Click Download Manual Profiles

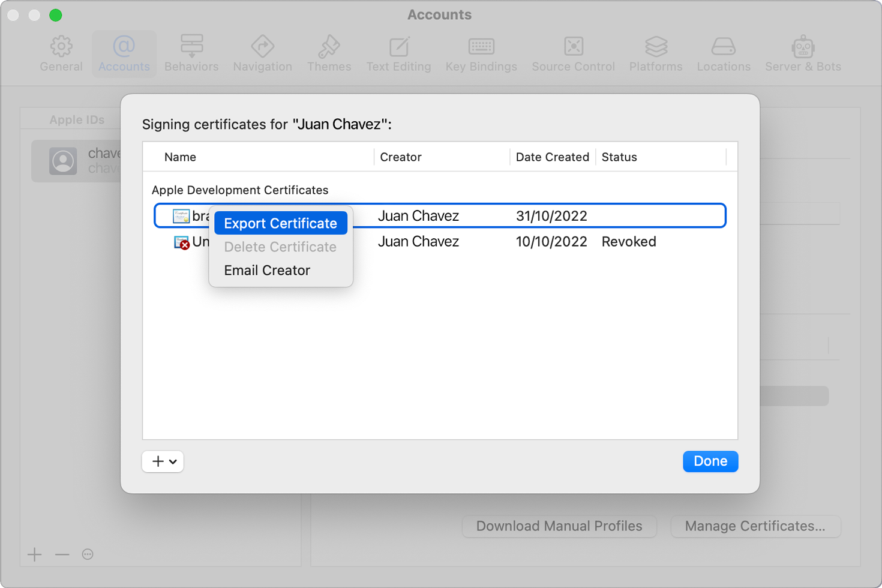[559, 526]
